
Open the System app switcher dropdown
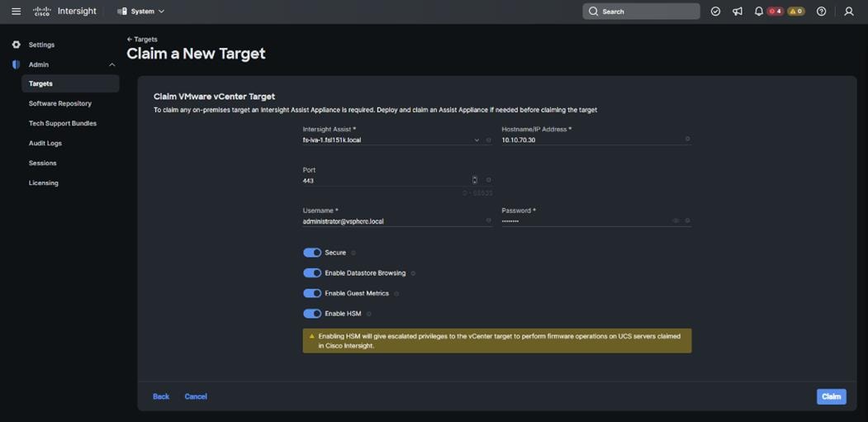click(141, 12)
